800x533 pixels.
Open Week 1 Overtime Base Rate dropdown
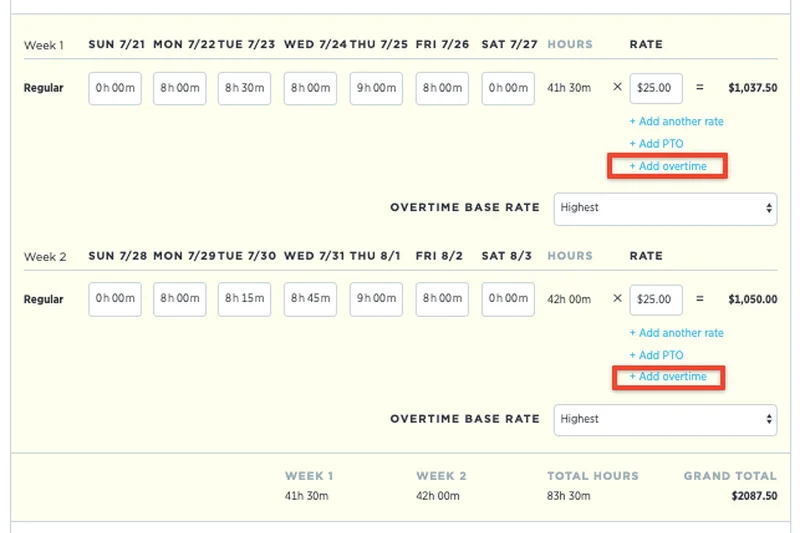point(665,208)
